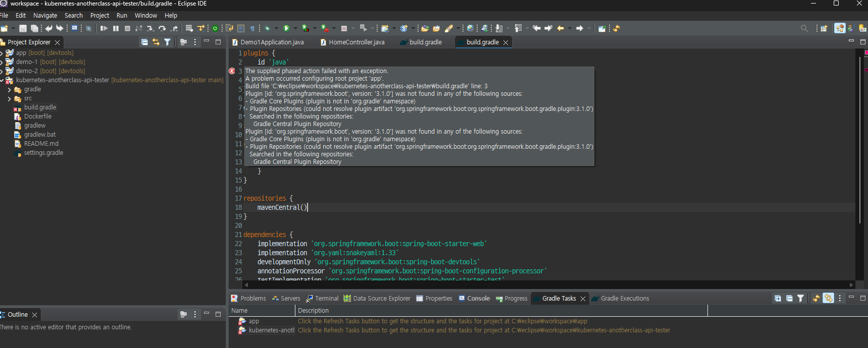Open the Edit menu
The image size is (868, 348).
(21, 16)
